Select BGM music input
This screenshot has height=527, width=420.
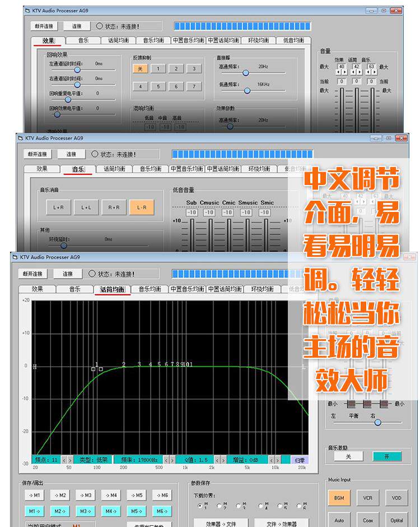(339, 498)
